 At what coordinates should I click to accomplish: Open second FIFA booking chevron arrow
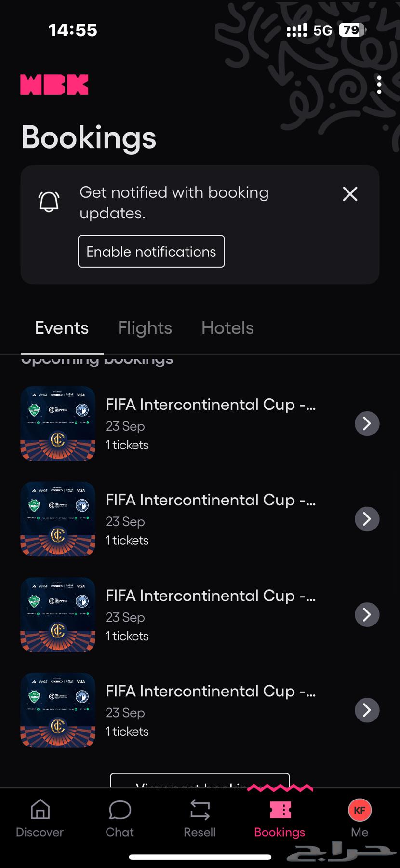[x=367, y=519]
